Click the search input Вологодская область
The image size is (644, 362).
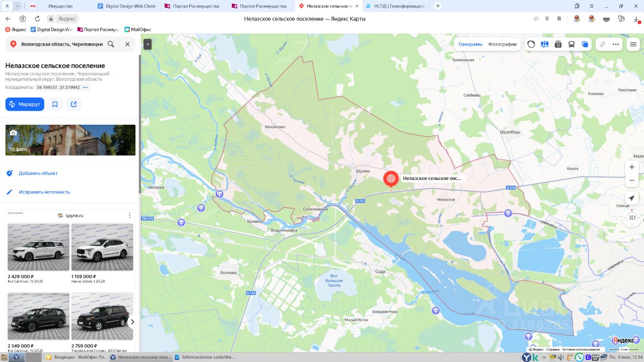tap(62, 44)
